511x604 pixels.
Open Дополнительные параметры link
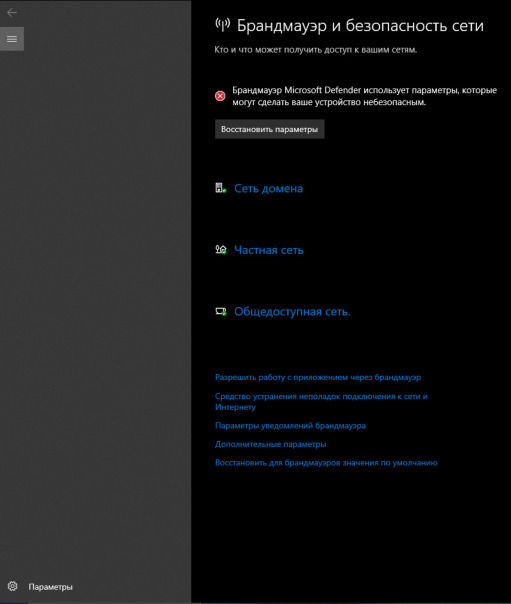click(270, 444)
